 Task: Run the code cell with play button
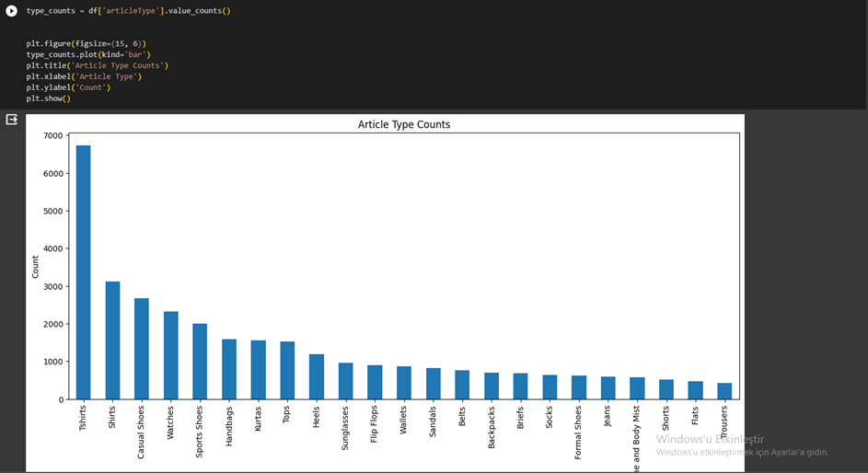click(x=12, y=11)
